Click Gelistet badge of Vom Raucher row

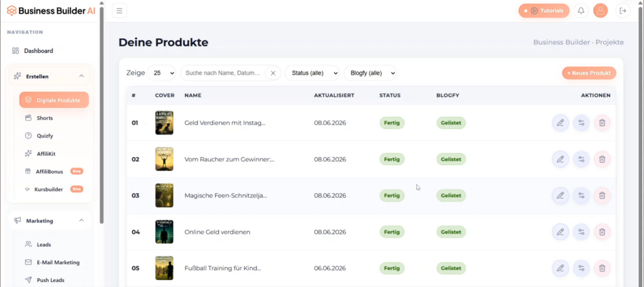[x=451, y=159]
